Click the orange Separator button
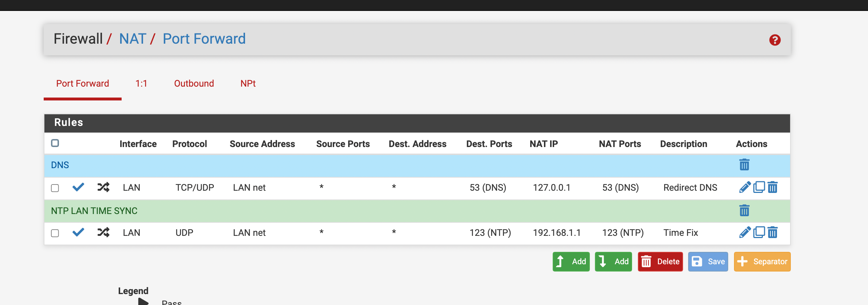This screenshot has width=868, height=305. [762, 262]
